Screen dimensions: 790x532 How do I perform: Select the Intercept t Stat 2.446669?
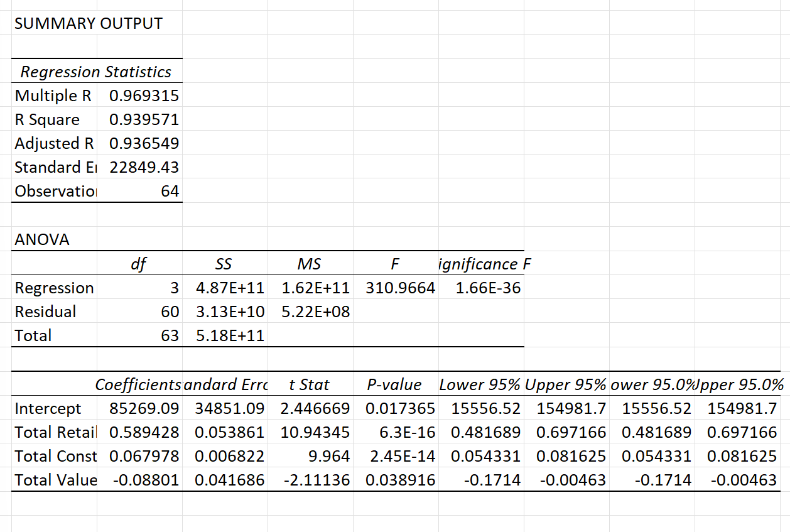[315, 408]
